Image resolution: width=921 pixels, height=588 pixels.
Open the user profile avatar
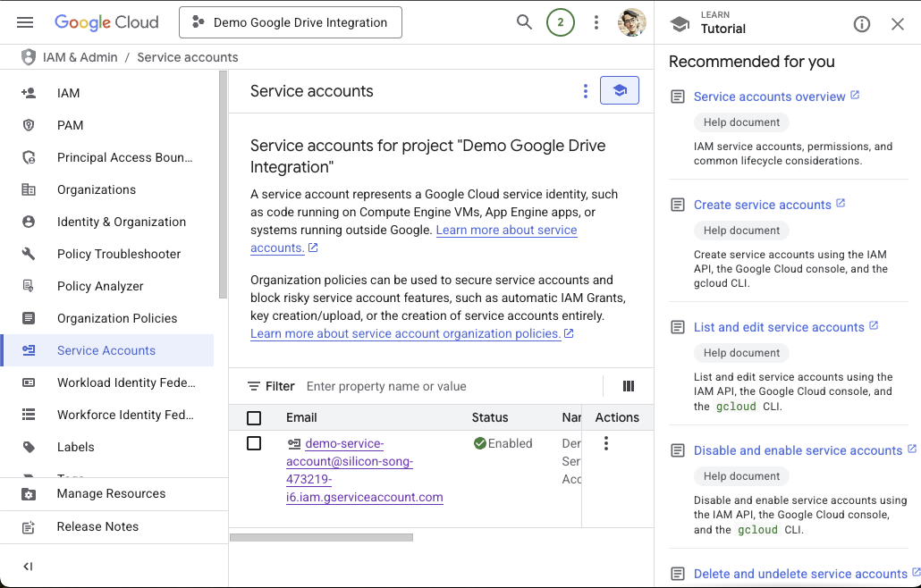tap(632, 22)
